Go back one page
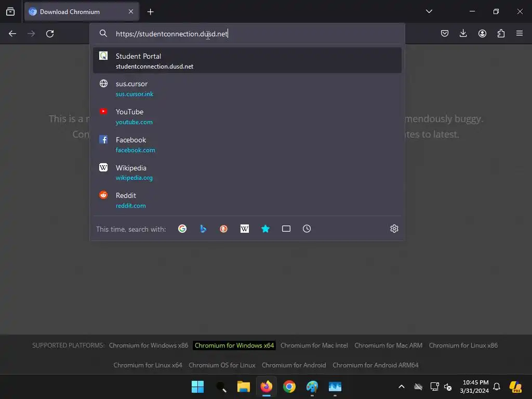 (x=12, y=34)
